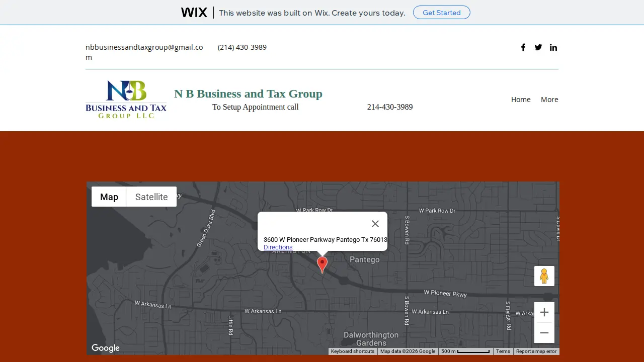Zoom out on the map
The width and height of the screenshot is (644, 362).
click(544, 333)
